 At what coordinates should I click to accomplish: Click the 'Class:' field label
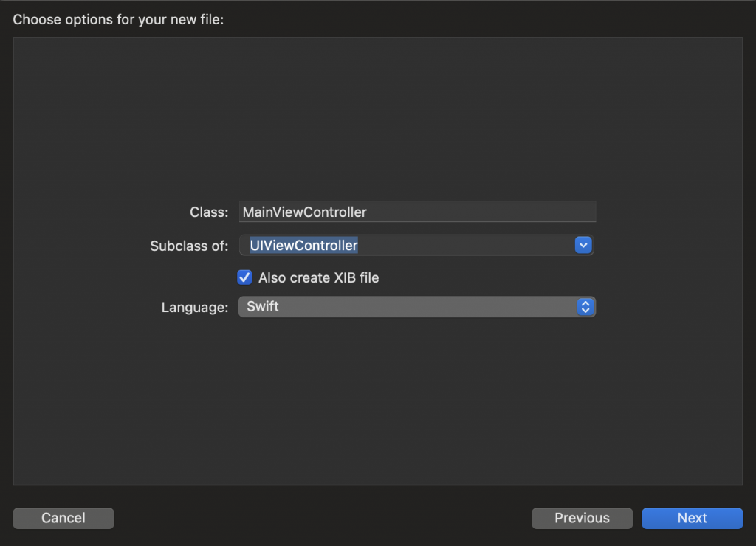(x=209, y=212)
